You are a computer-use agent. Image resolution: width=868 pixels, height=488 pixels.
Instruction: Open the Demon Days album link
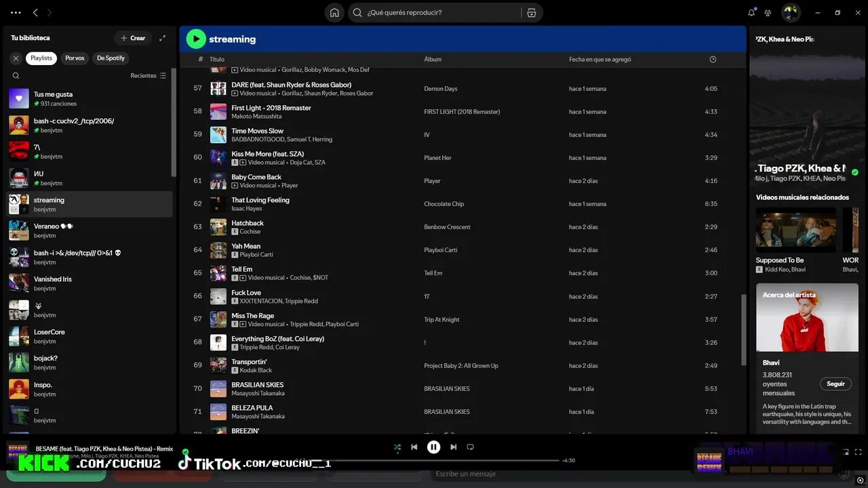coord(441,89)
